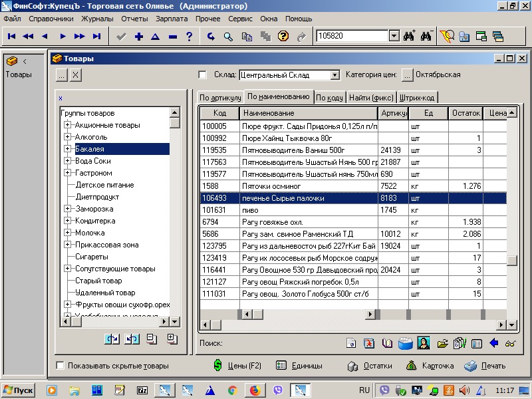
Task: Click the Цены (F2) button
Action: (x=238, y=366)
